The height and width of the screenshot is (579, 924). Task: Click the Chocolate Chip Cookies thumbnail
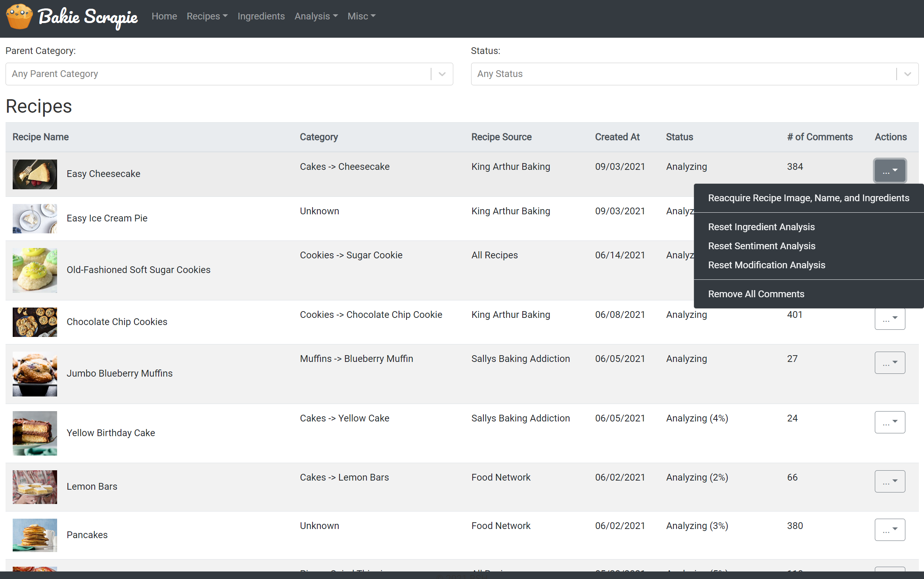[35, 322]
